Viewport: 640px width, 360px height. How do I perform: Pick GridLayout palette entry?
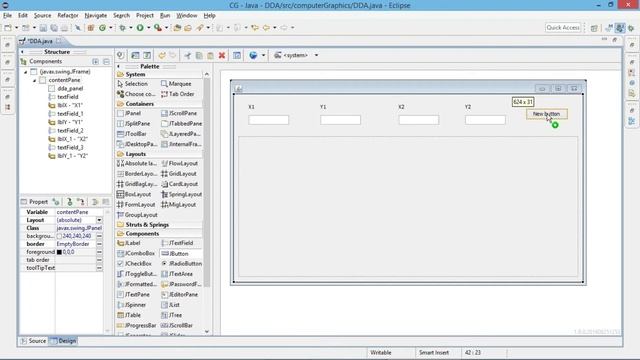[x=179, y=173]
